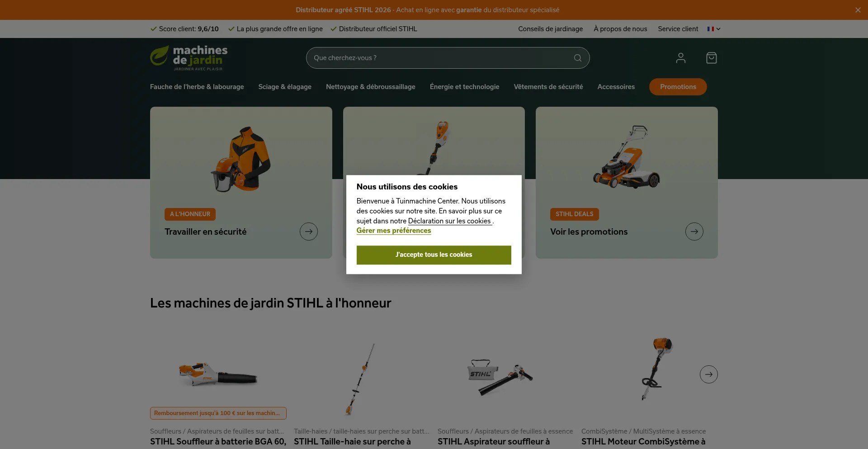This screenshot has width=868, height=449.
Task: Click the STIHL DEALS badge
Action: pos(574,214)
